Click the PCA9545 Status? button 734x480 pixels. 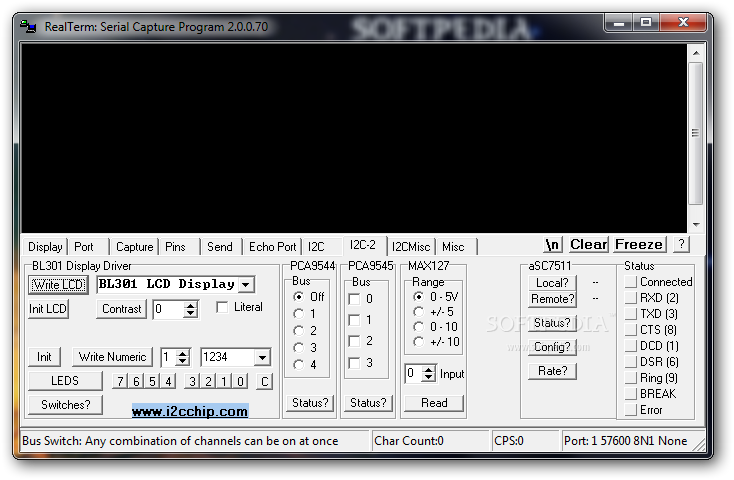[x=368, y=403]
